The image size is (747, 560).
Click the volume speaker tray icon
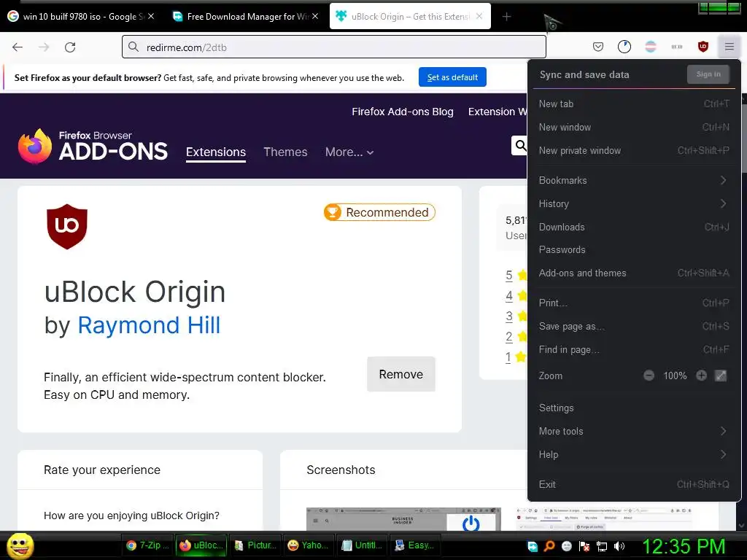click(619, 546)
